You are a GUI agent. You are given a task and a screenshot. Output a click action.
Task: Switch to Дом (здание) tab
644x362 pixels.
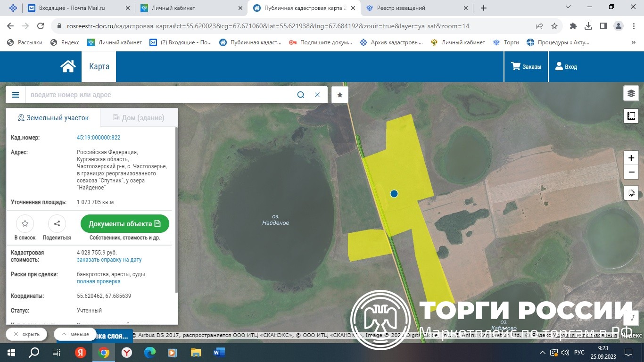[139, 118]
